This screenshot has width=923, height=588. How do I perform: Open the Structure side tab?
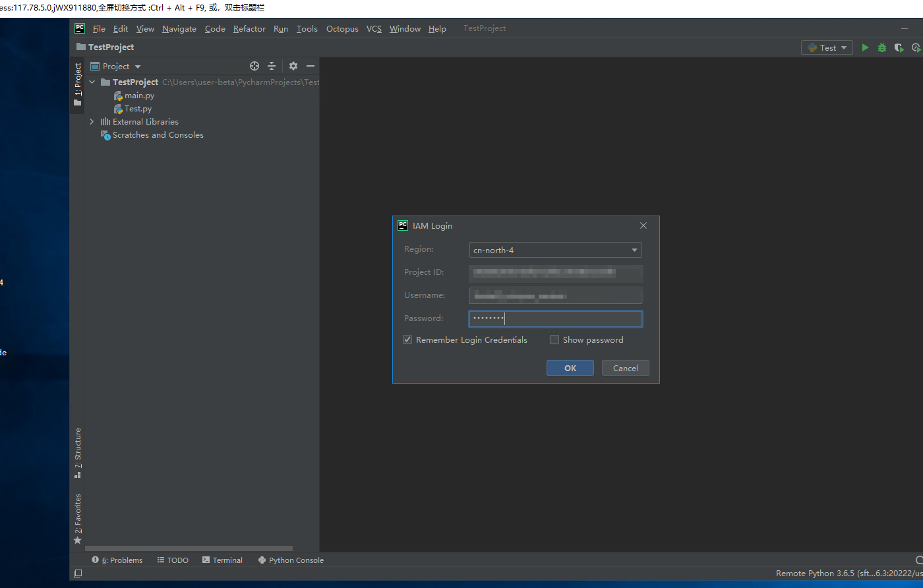78,453
